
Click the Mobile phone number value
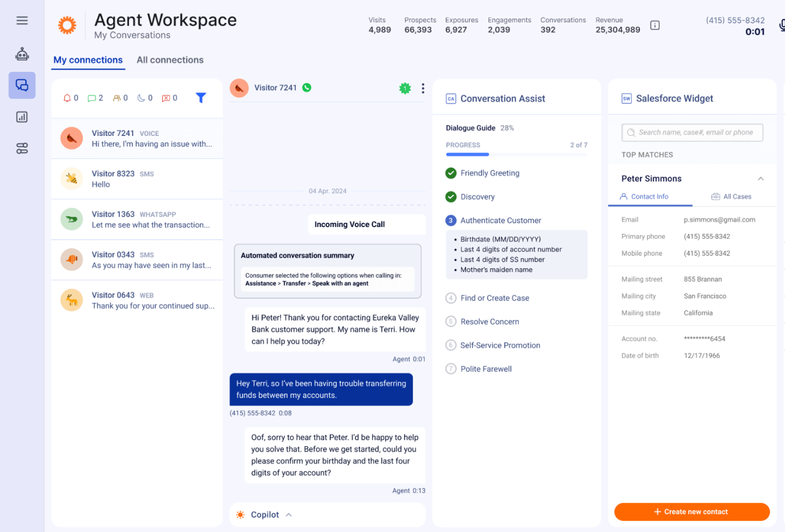(x=707, y=254)
